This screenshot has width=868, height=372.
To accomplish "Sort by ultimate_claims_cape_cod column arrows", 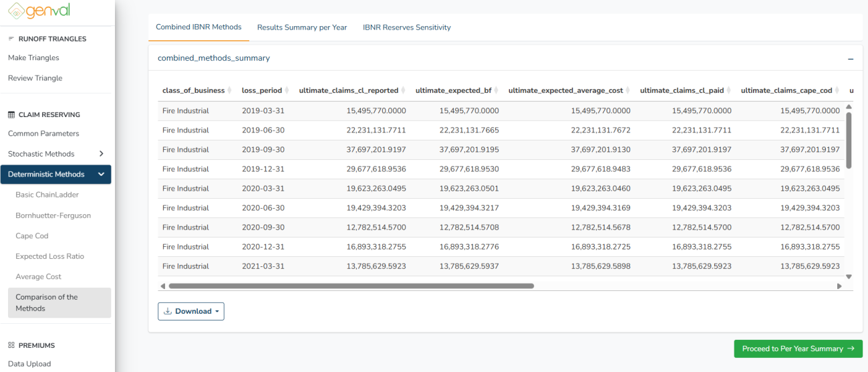I will [837, 90].
